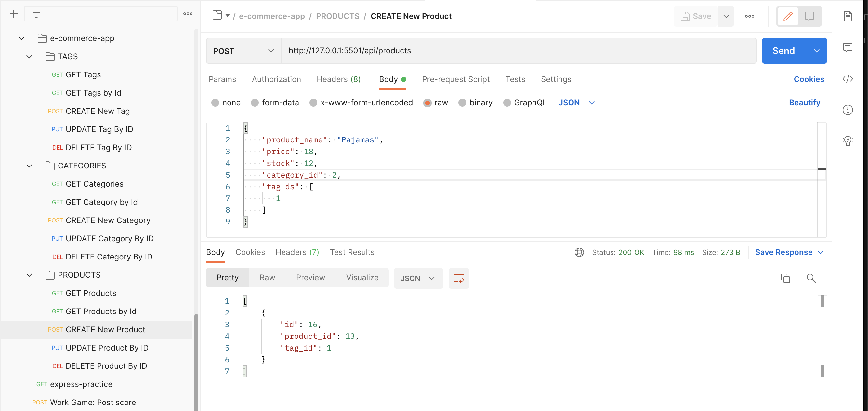
Task: Open workspace sidebar filter icon
Action: tap(36, 13)
